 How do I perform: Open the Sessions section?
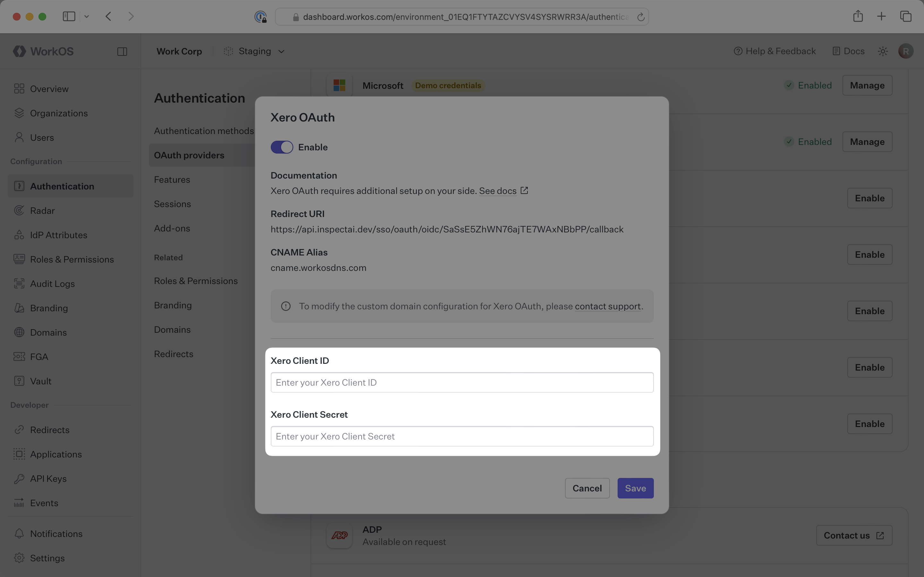172,204
